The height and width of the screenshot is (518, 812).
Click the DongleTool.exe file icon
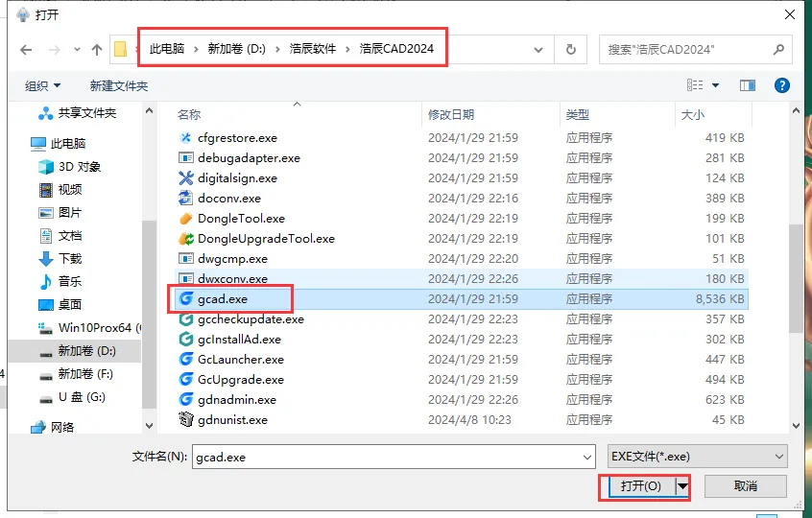tap(185, 219)
